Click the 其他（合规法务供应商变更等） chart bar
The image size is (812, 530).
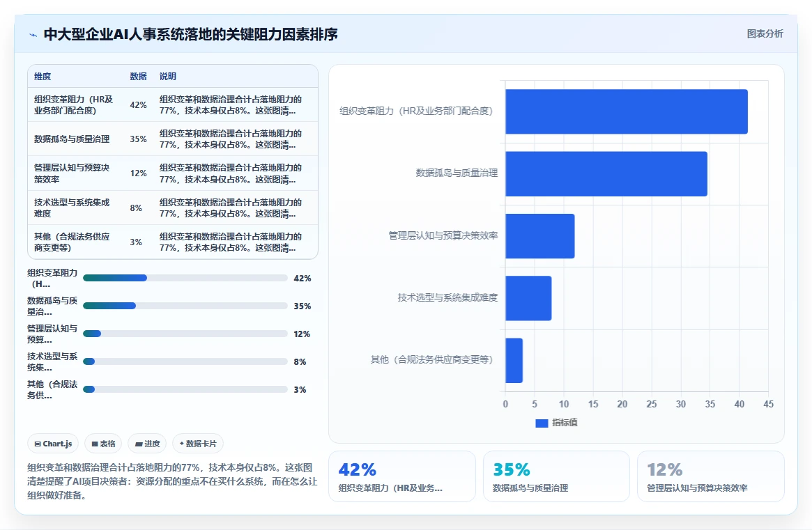pyautogui.click(x=514, y=361)
